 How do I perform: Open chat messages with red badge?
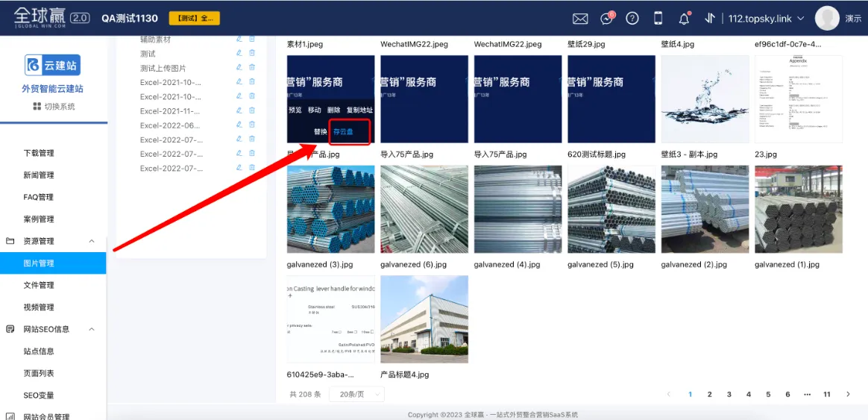click(x=607, y=19)
